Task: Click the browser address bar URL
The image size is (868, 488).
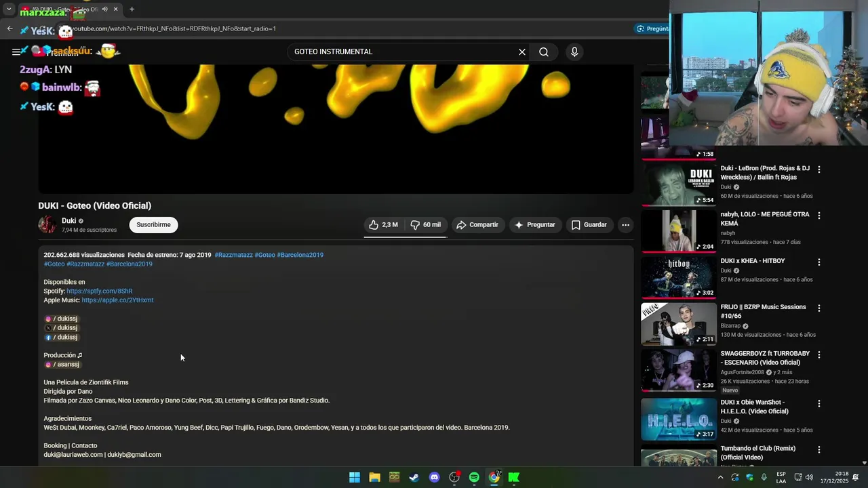Action: [x=173, y=28]
